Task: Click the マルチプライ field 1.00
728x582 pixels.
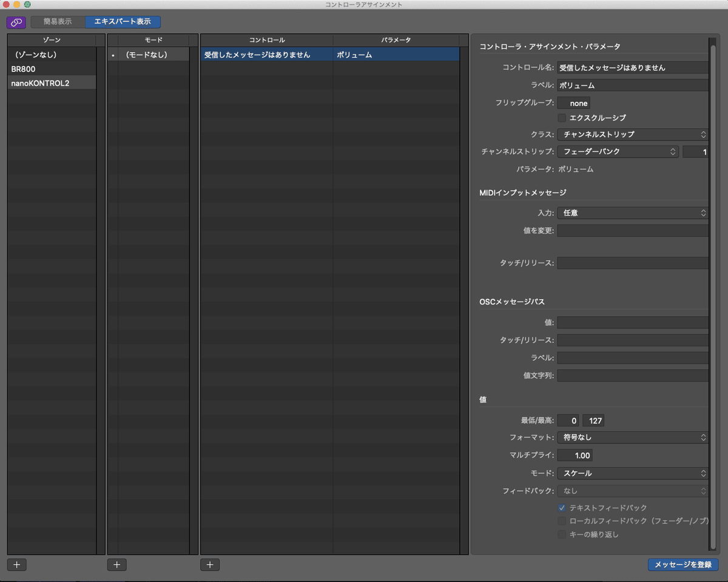Action: (575, 455)
